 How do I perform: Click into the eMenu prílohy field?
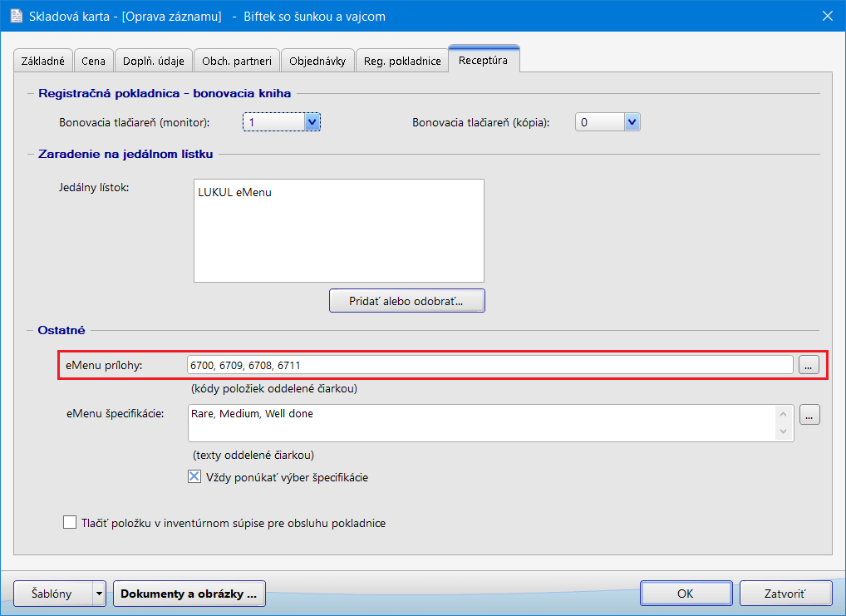coord(490,364)
